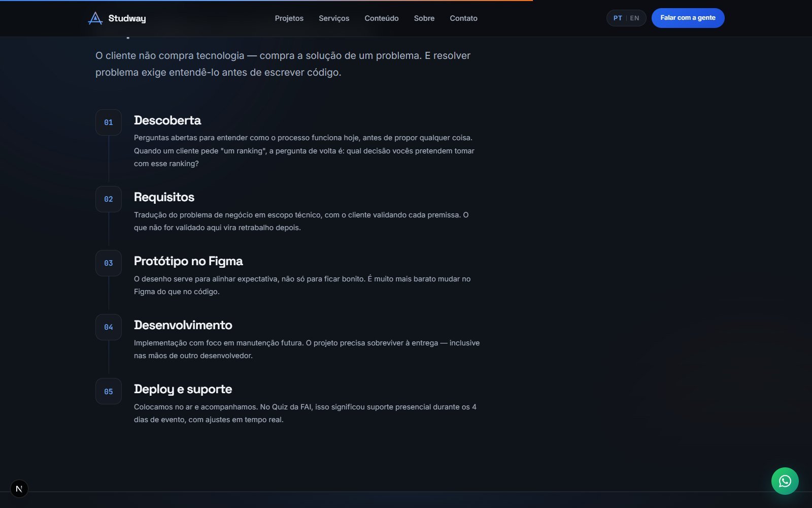The width and height of the screenshot is (812, 508).
Task: Open the Conteúdo nav item
Action: tap(382, 18)
